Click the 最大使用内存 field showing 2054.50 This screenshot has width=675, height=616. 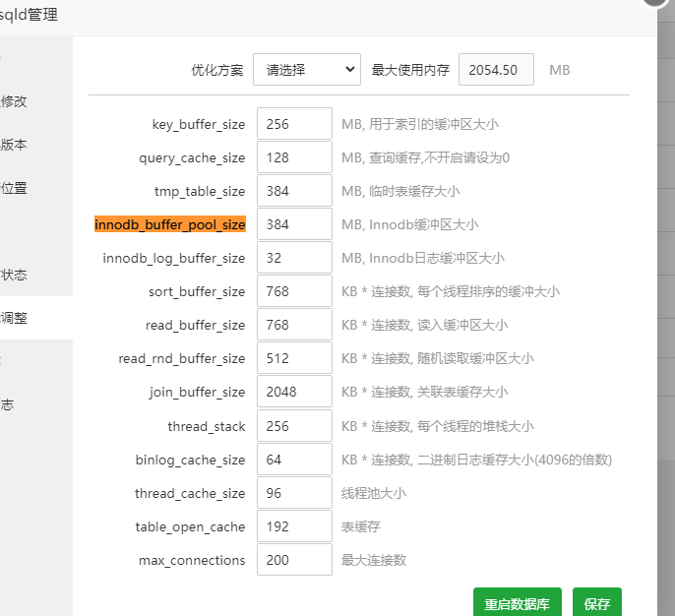tap(496, 69)
